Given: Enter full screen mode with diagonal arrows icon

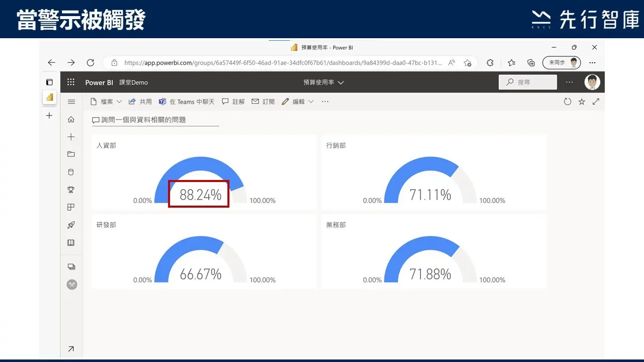Looking at the screenshot, I should pyautogui.click(x=596, y=102).
